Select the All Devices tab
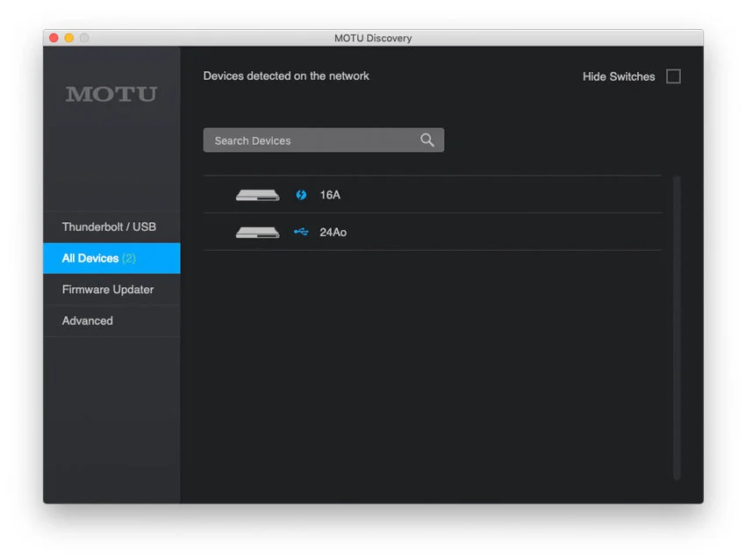746x560 pixels. pos(111,258)
